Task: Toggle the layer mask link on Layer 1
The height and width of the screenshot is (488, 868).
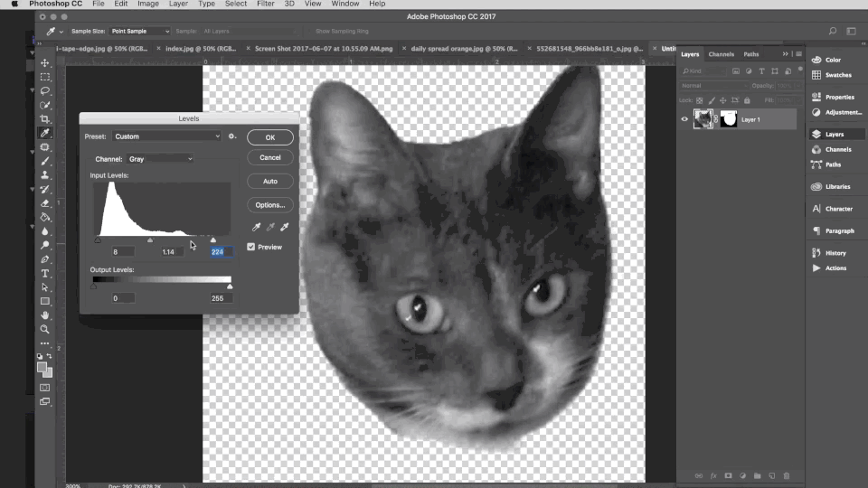Action: coord(715,119)
